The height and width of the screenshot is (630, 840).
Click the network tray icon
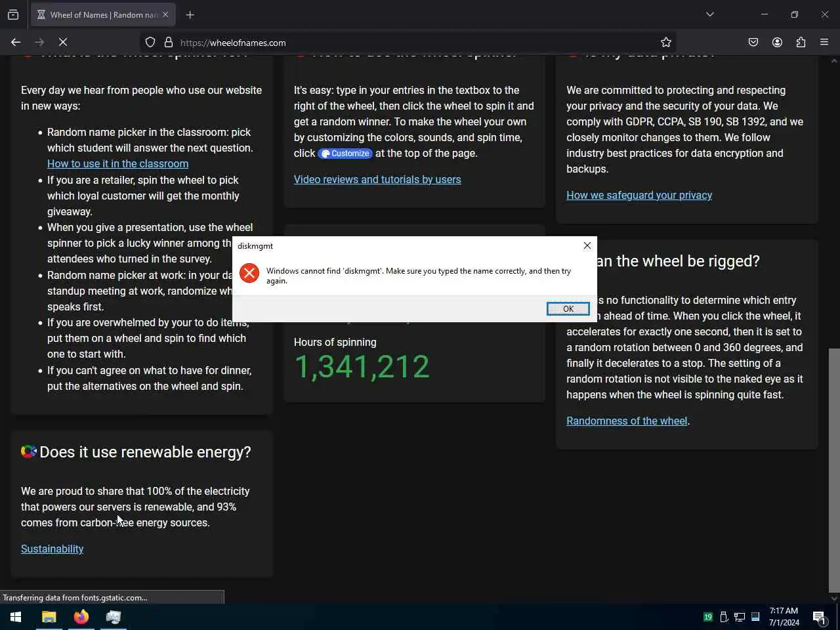tap(740, 617)
